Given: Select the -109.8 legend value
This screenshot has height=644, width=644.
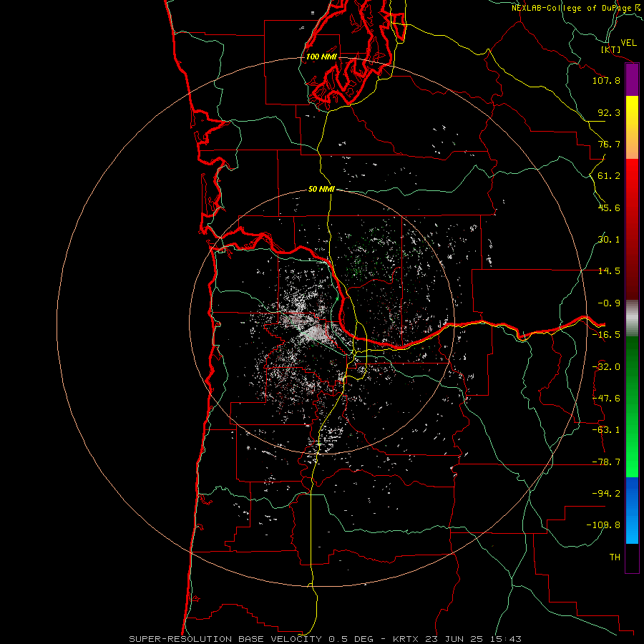Looking at the screenshot, I should [603, 525].
